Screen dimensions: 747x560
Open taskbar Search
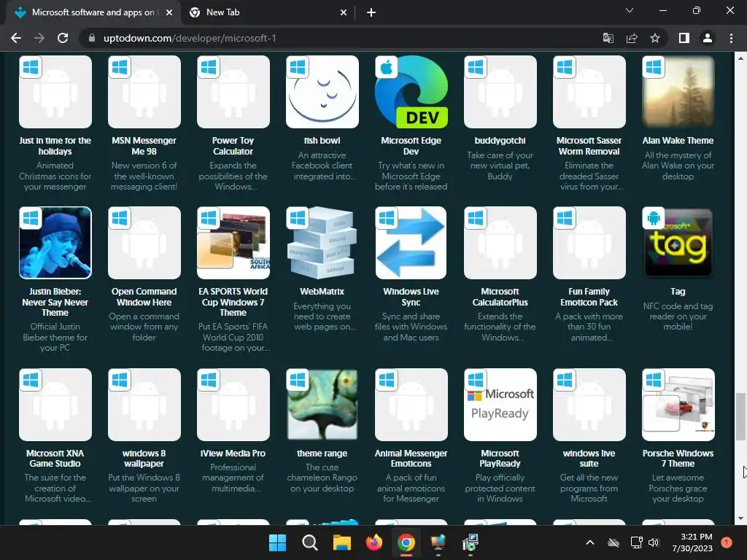pyautogui.click(x=309, y=542)
